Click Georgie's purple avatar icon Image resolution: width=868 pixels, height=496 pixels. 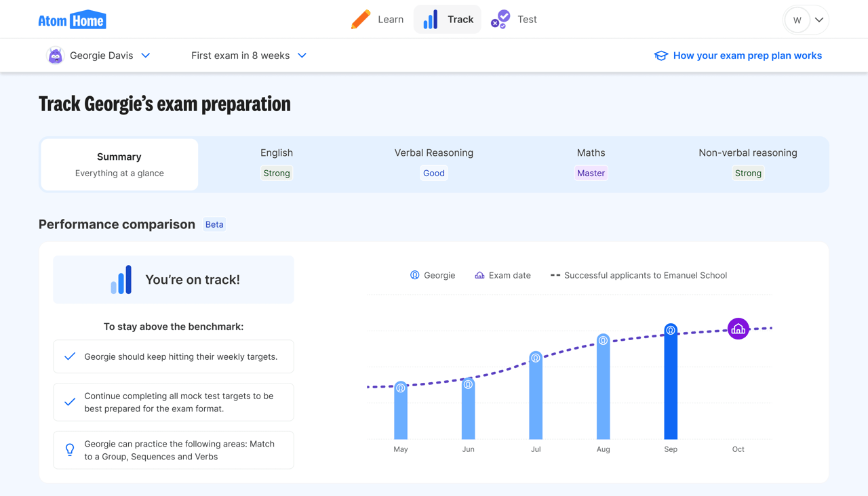point(55,56)
